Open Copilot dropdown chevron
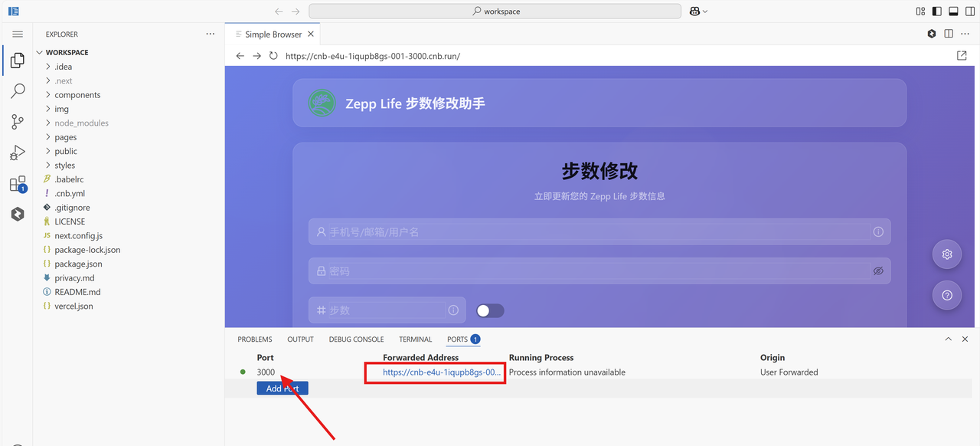Screen dimensions: 980x446 tap(705, 11)
